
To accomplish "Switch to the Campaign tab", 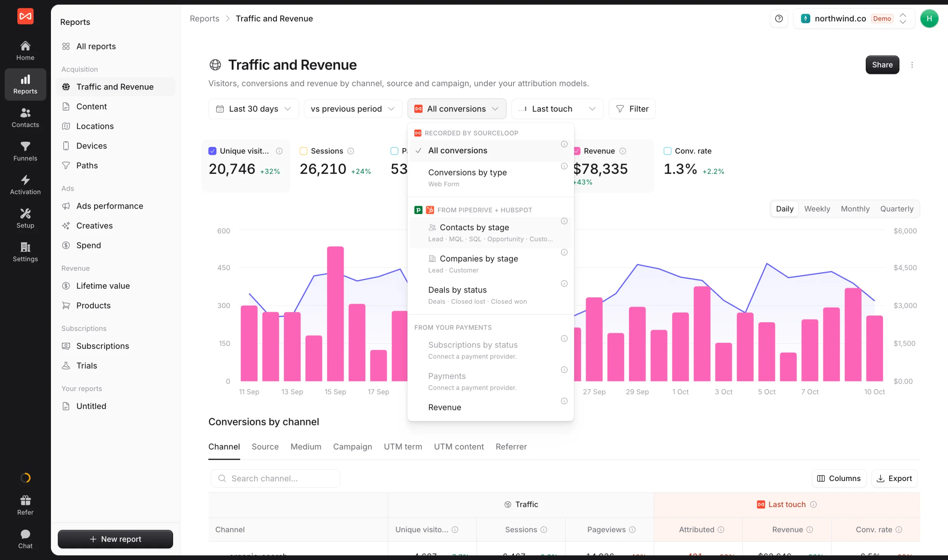I will pos(352,447).
